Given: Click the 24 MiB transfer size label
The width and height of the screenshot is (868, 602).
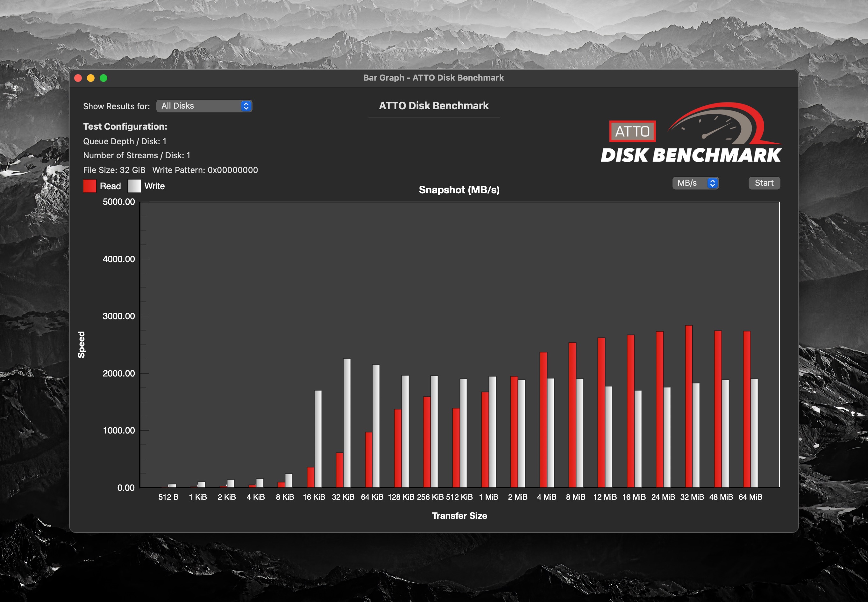Looking at the screenshot, I should [663, 497].
